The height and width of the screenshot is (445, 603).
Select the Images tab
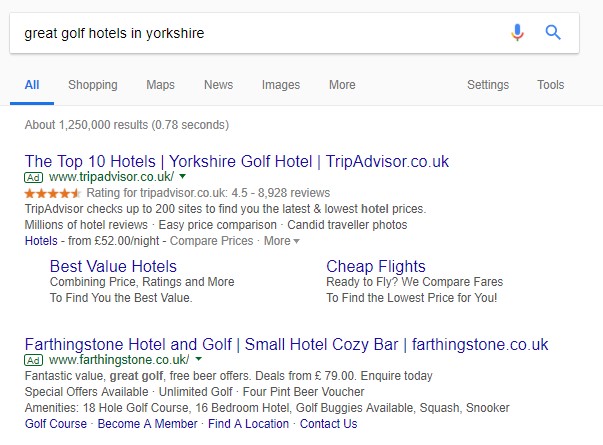coord(281,85)
